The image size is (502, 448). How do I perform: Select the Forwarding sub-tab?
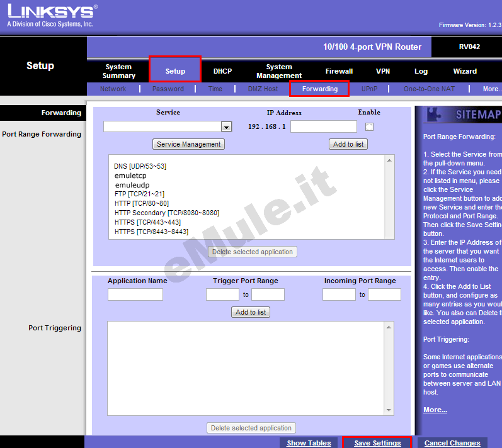(319, 89)
